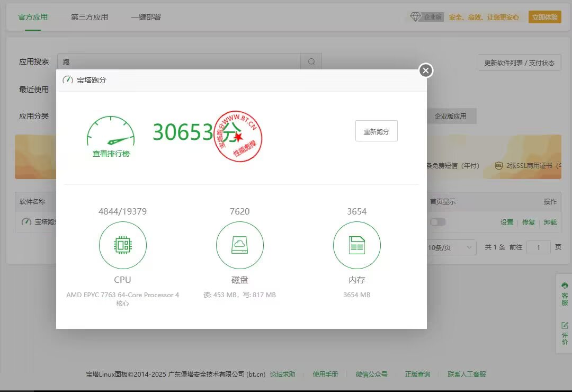Click the speedometer gauge ranking icon
Viewport: 572px width, 392px height.
click(x=111, y=132)
